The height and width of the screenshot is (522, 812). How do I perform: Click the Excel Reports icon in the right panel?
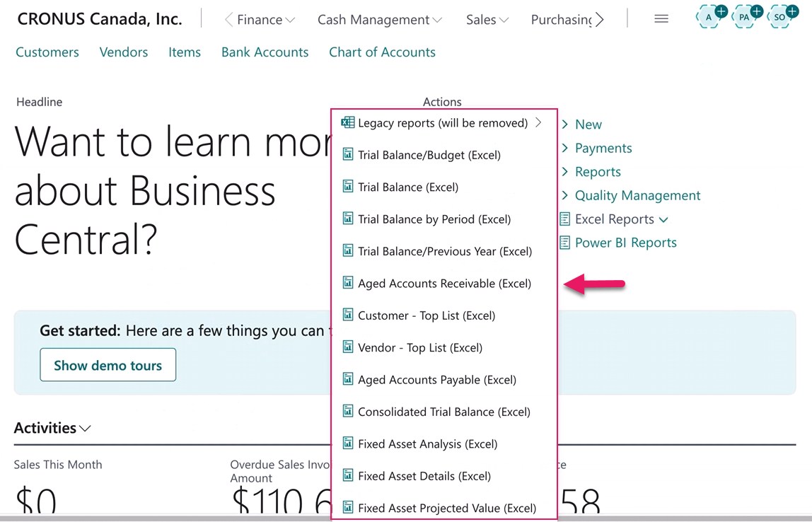point(566,219)
